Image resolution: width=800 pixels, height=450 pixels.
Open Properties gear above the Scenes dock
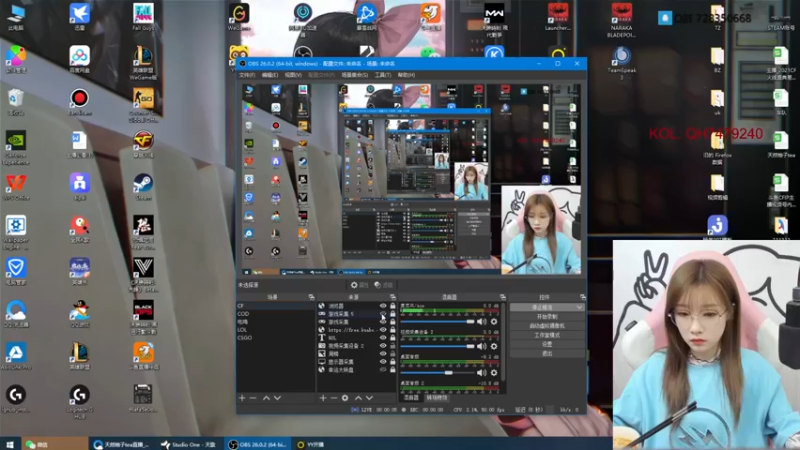tap(359, 285)
